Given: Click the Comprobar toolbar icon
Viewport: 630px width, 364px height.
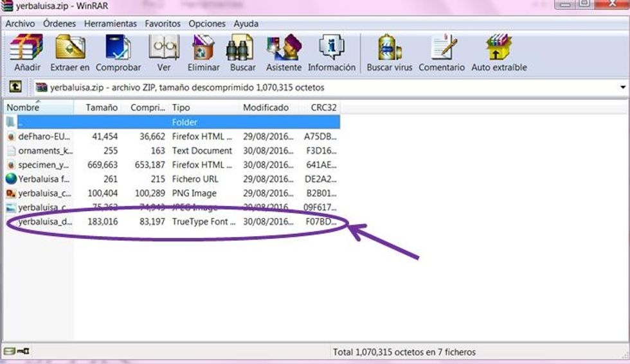Looking at the screenshot, I should (118, 47).
